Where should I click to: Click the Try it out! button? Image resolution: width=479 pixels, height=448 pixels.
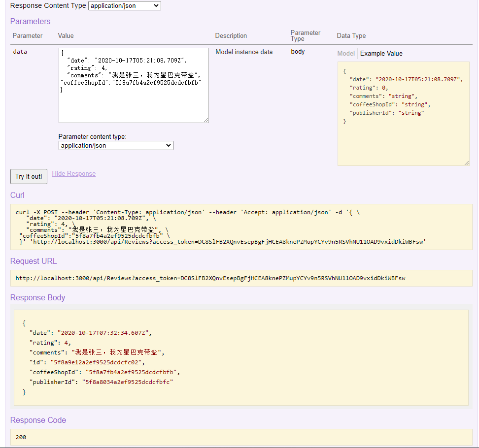click(29, 176)
